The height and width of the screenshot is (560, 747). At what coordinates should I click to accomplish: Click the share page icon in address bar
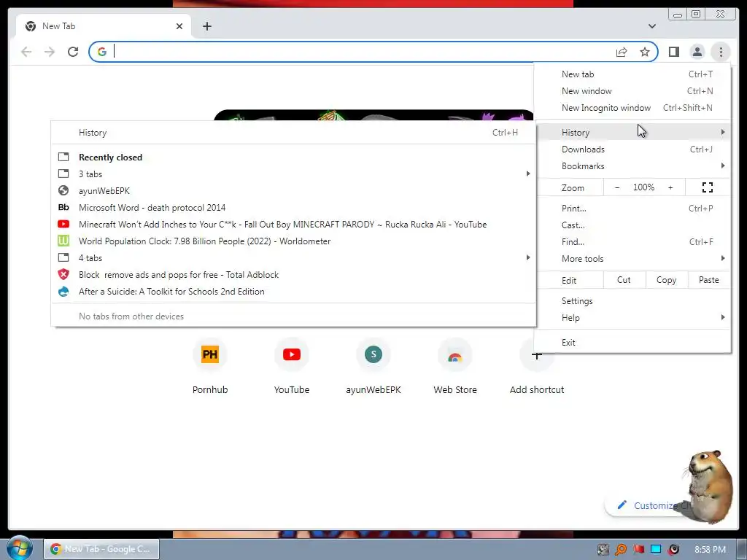(x=622, y=52)
